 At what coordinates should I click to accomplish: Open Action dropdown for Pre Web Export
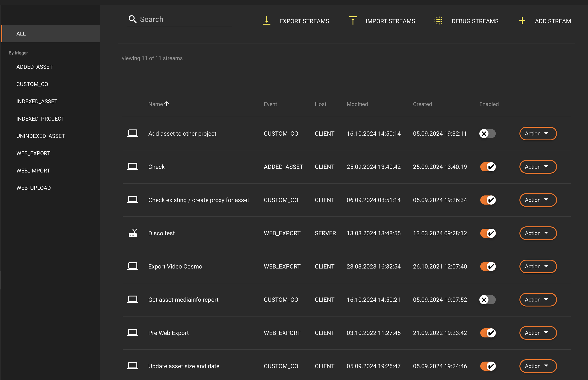click(538, 333)
